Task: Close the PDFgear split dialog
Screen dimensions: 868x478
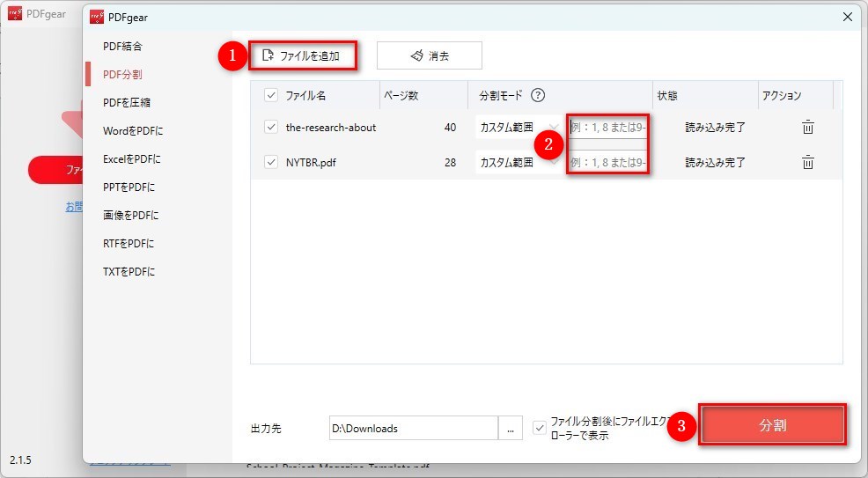Action: coord(848,17)
